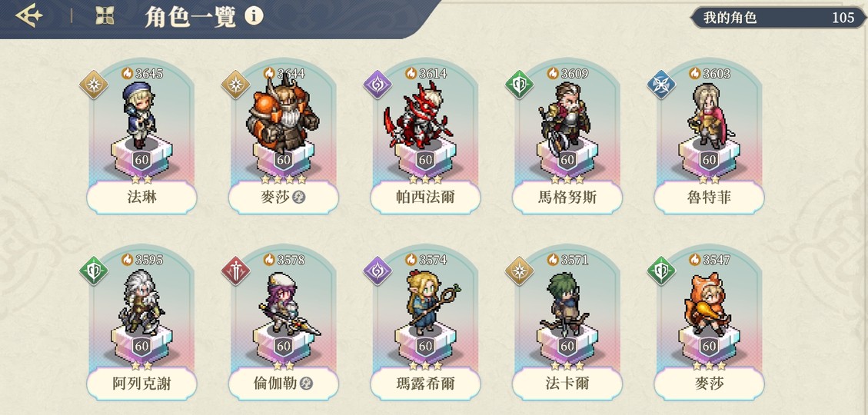Select the 法卡爾 archer sprite
Viewport: 868px width, 415px height.
click(x=564, y=304)
